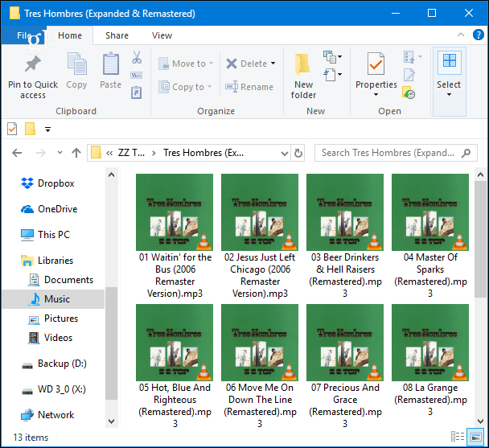Click Tres Hombres breadcrumb in address bar
Image resolution: width=489 pixels, height=448 pixels.
click(x=203, y=153)
